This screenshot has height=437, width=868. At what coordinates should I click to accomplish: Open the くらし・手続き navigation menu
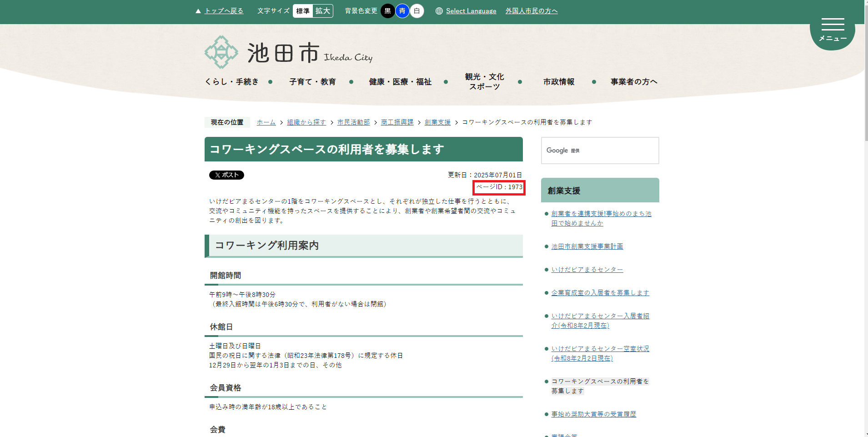pyautogui.click(x=232, y=82)
